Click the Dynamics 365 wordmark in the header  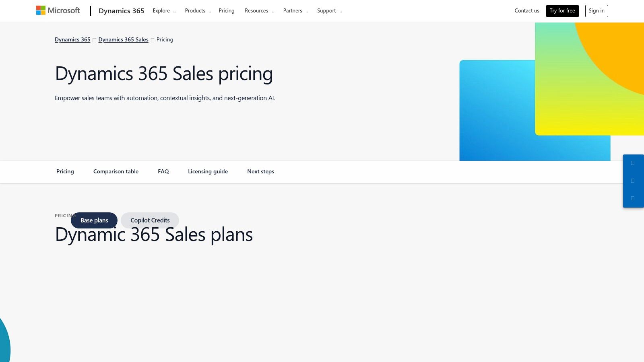point(121,11)
